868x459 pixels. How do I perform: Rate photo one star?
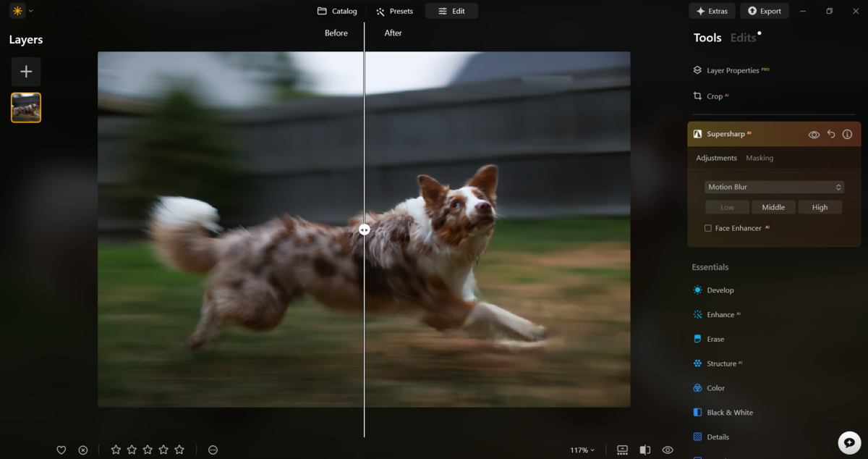116,450
